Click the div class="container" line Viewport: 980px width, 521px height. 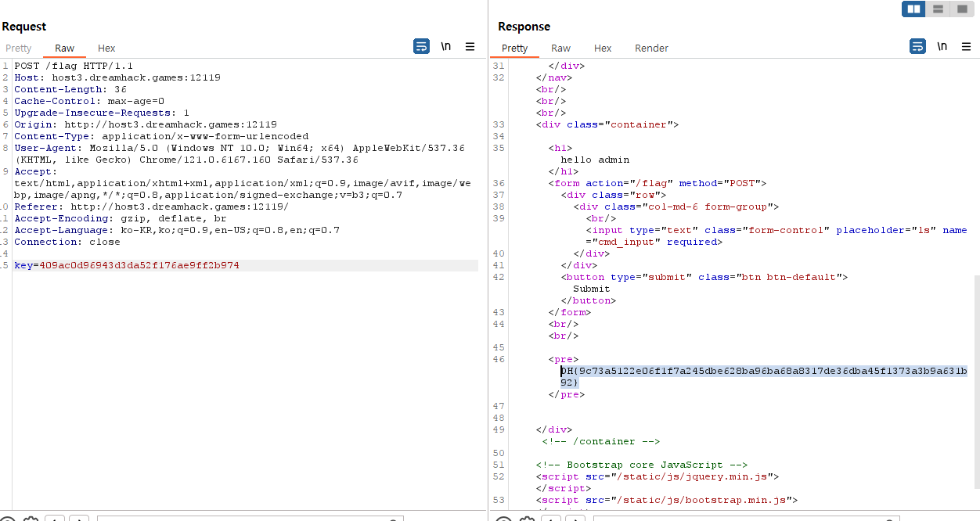[x=607, y=124]
